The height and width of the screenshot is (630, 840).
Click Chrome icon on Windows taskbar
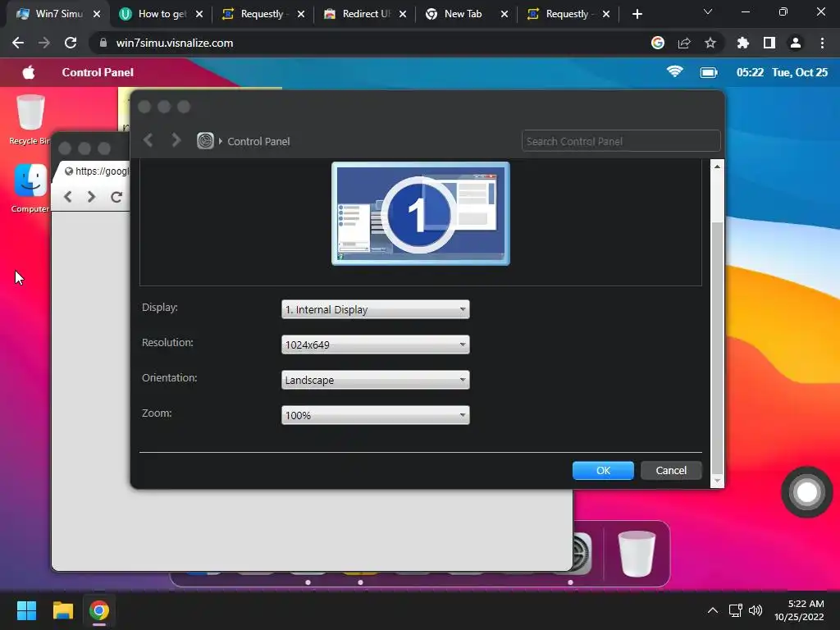[x=99, y=610]
